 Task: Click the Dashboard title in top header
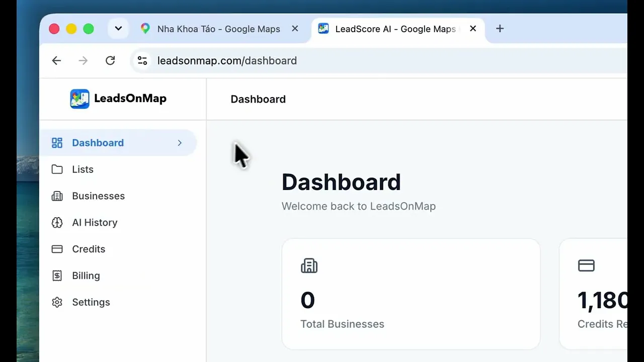258,99
